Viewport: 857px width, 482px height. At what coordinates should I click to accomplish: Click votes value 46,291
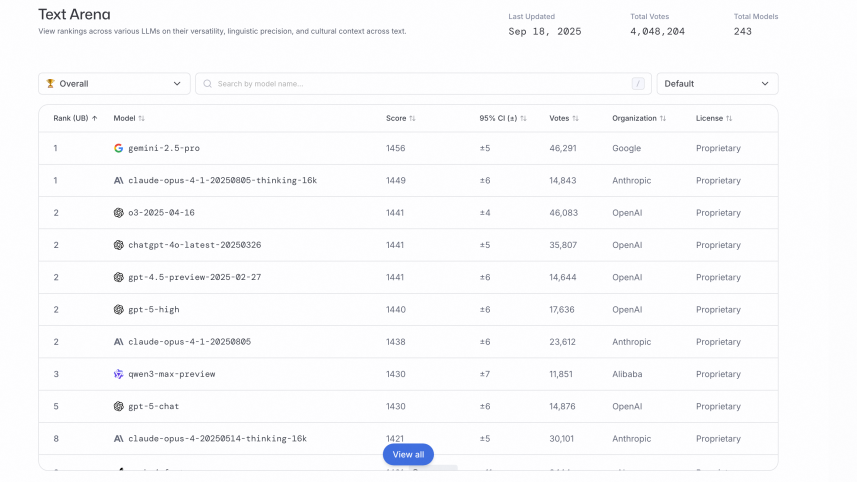tap(563, 148)
